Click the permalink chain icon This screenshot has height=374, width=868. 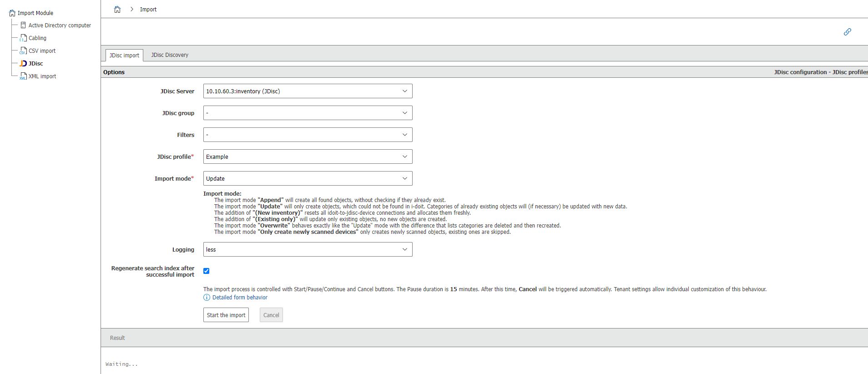[847, 32]
